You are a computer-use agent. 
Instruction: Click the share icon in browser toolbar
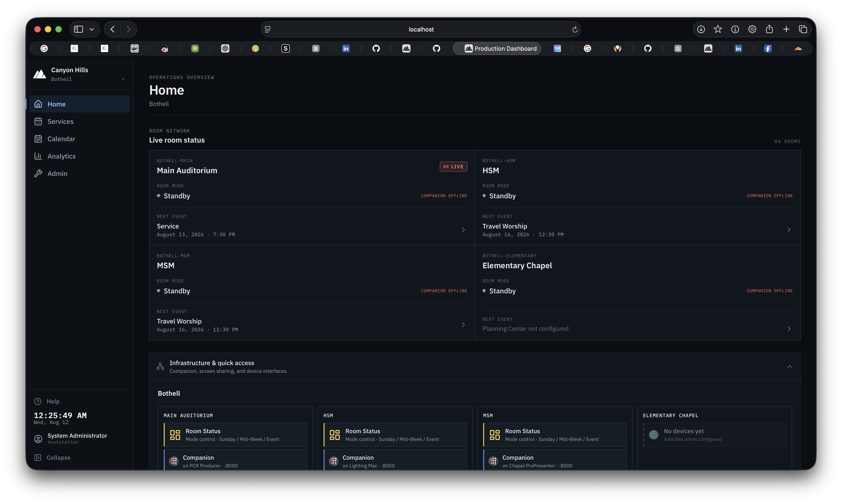pyautogui.click(x=769, y=29)
